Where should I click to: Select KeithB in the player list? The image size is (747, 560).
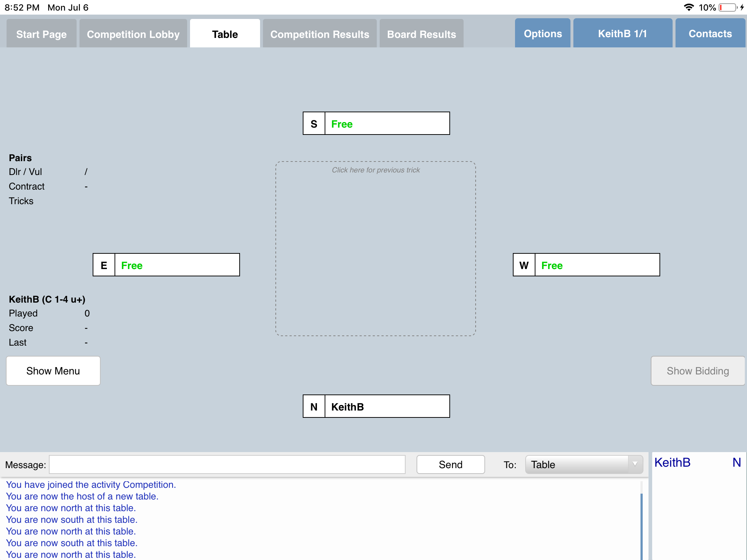(672, 463)
